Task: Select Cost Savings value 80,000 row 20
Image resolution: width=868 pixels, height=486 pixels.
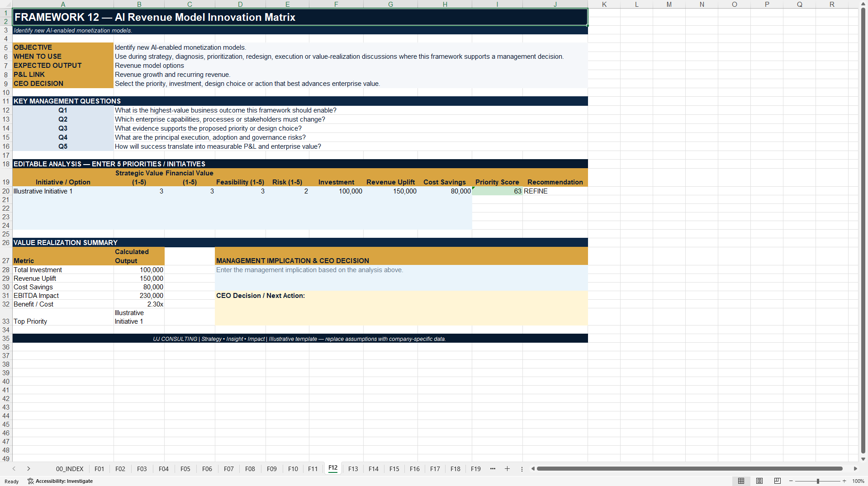Action: click(445, 191)
